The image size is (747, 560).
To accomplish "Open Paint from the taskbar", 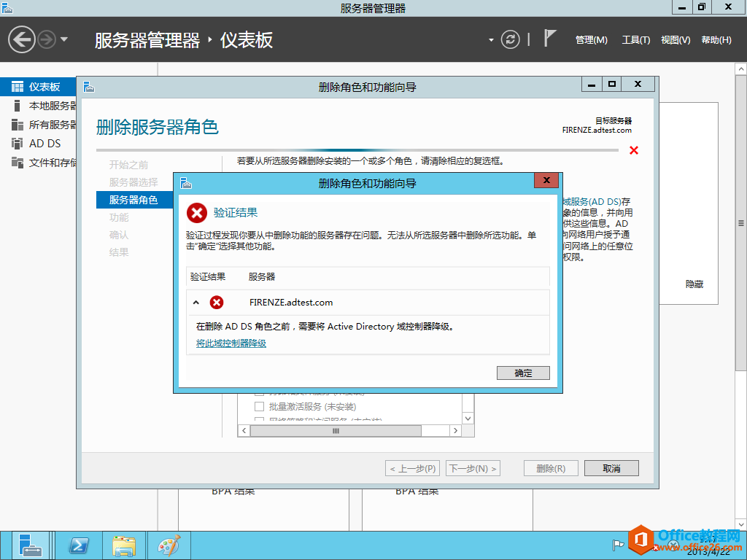I will pos(169,545).
